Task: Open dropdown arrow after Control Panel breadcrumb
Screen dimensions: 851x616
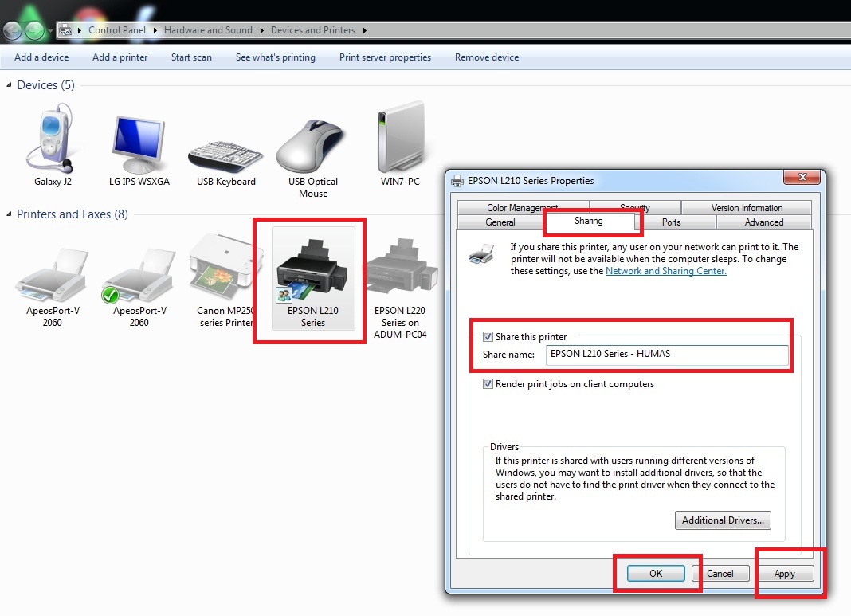Action: [x=155, y=30]
